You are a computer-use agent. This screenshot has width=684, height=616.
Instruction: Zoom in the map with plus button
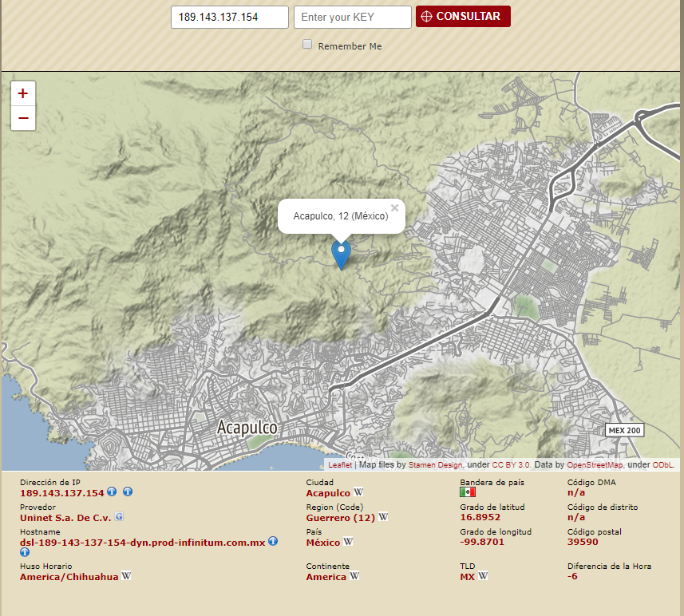pos(23,93)
